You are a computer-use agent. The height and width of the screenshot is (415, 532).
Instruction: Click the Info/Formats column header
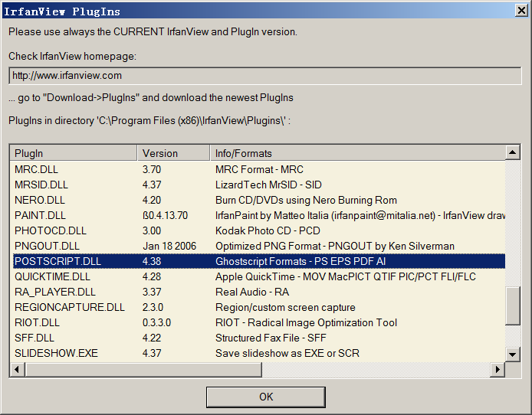(x=358, y=153)
